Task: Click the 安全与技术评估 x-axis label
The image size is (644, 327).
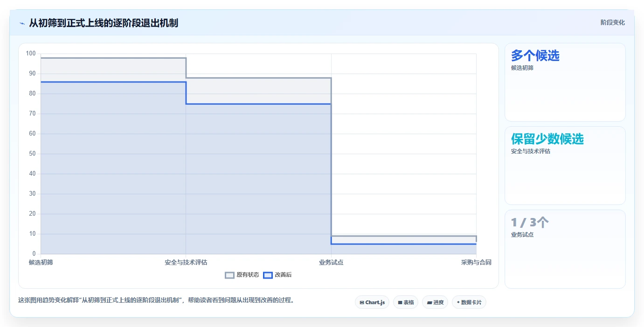Action: 186,262
